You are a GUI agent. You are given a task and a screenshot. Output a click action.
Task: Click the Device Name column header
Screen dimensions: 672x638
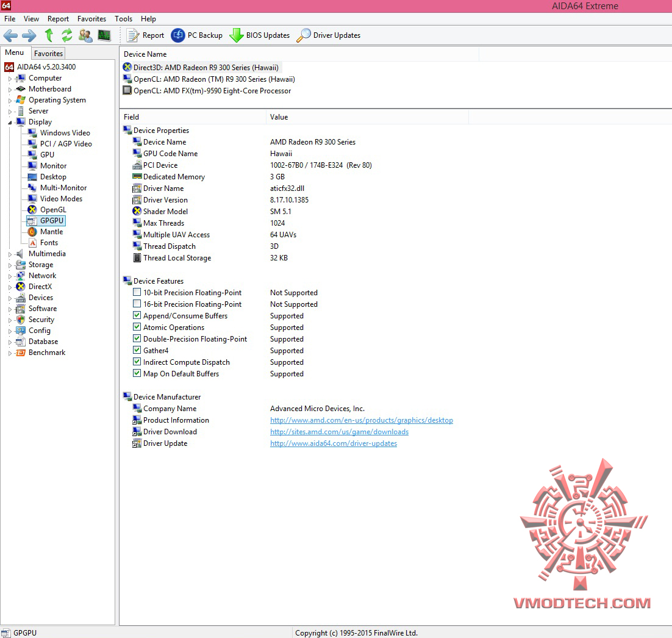click(x=299, y=54)
